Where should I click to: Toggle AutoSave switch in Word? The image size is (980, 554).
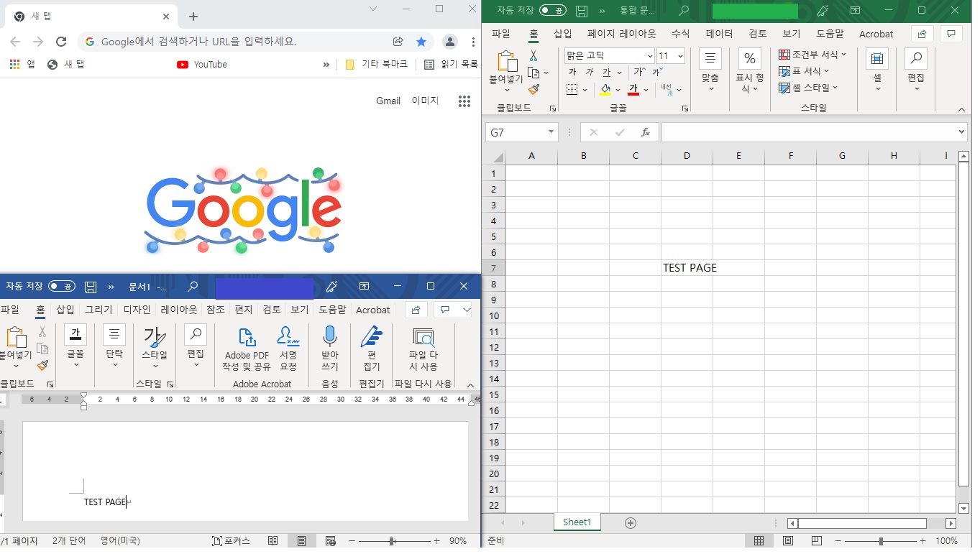62,287
